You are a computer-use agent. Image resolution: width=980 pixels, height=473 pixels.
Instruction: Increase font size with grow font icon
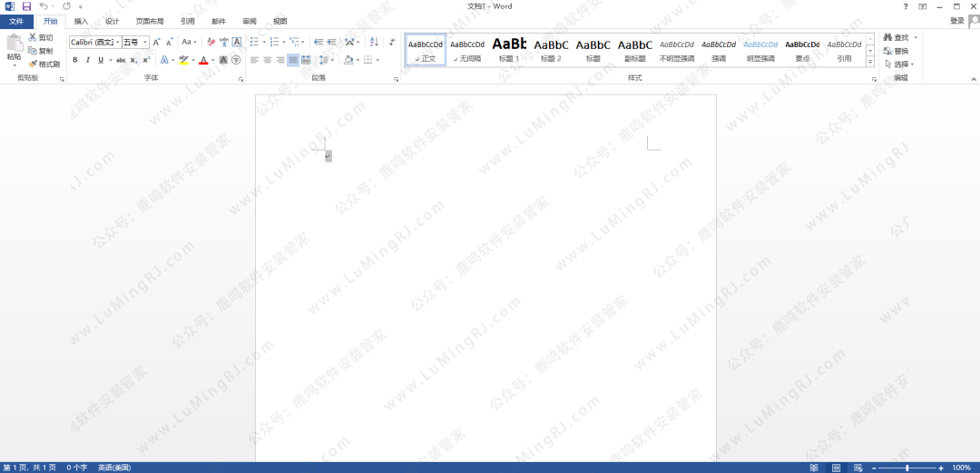click(x=156, y=42)
